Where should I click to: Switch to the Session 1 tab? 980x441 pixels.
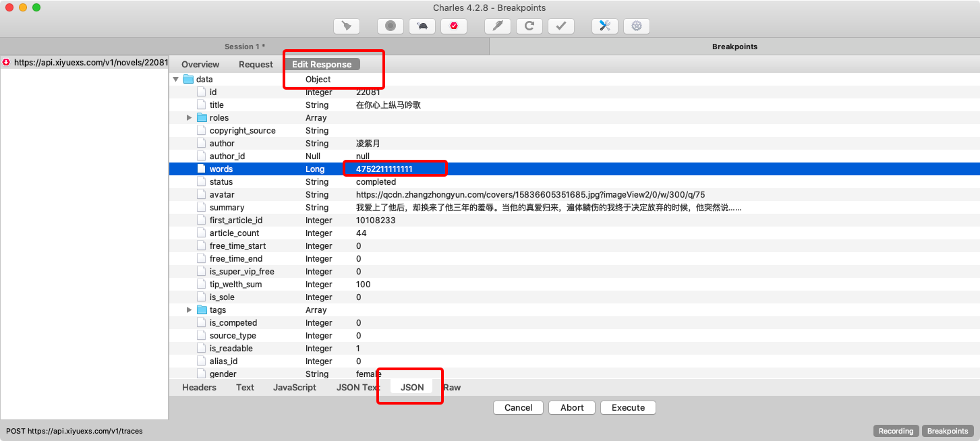point(245,47)
